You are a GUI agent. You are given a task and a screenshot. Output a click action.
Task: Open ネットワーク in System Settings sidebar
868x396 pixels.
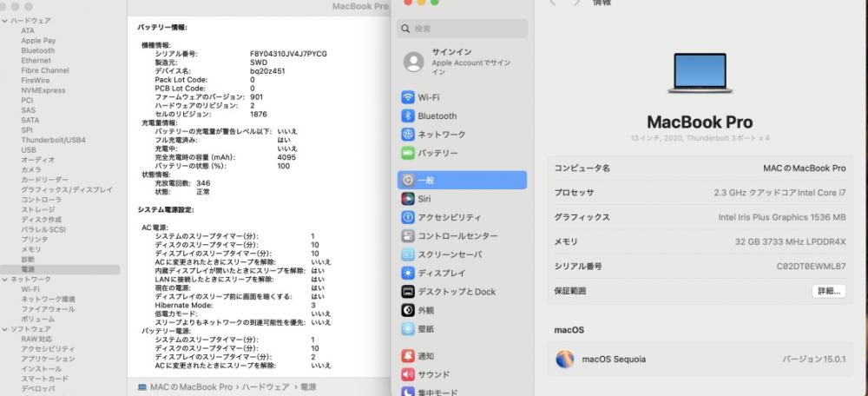(x=462, y=134)
